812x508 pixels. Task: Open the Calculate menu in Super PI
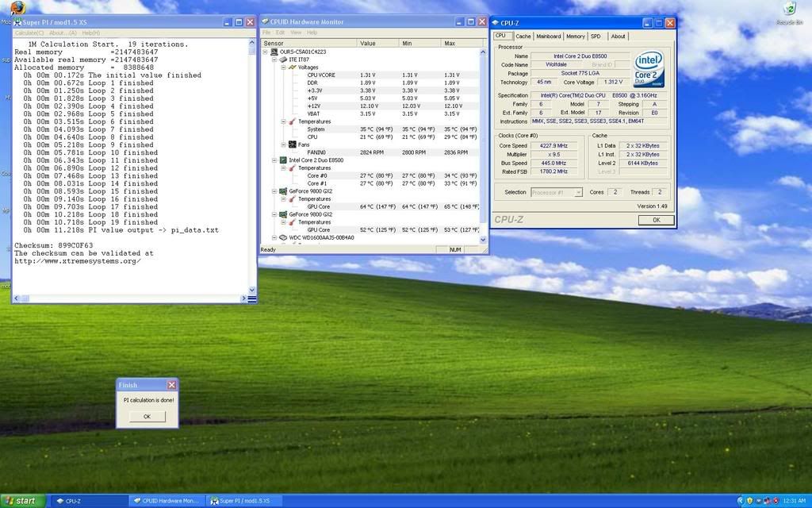(x=29, y=33)
